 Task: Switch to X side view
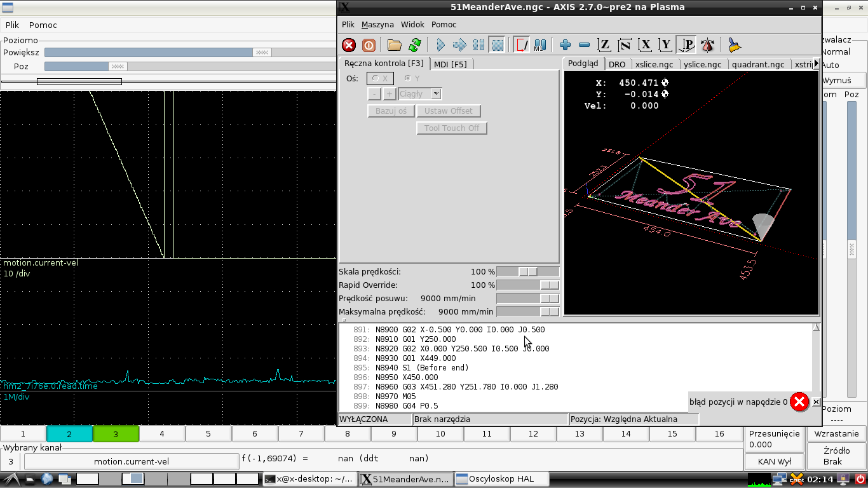coord(646,45)
